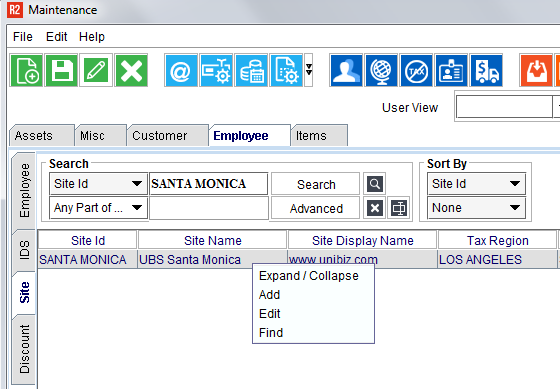The image size is (560, 389).
Task: Open the blue card-with-gear configuration icon
Action: coord(216,70)
